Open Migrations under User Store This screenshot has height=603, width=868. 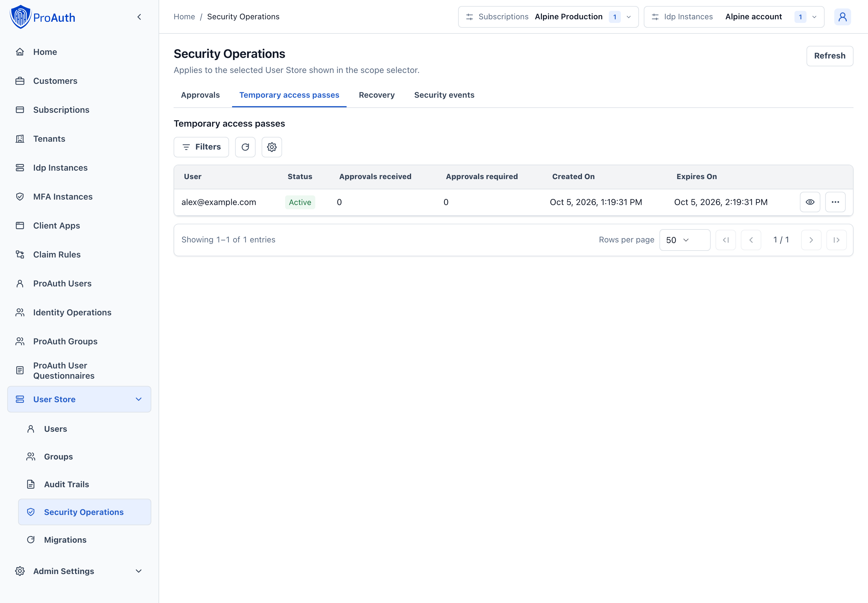coord(85,540)
